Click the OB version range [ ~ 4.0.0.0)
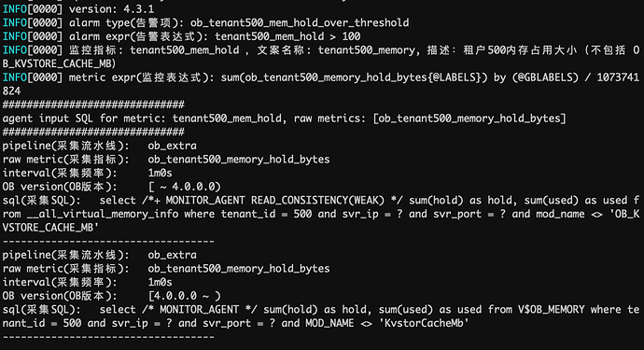644x350 pixels. pos(185,187)
